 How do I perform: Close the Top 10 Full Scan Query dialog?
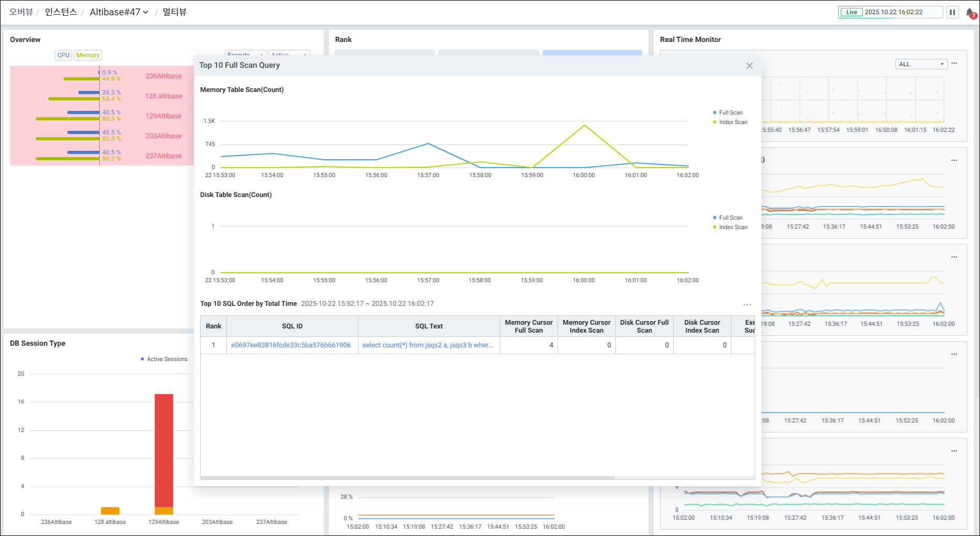click(749, 66)
